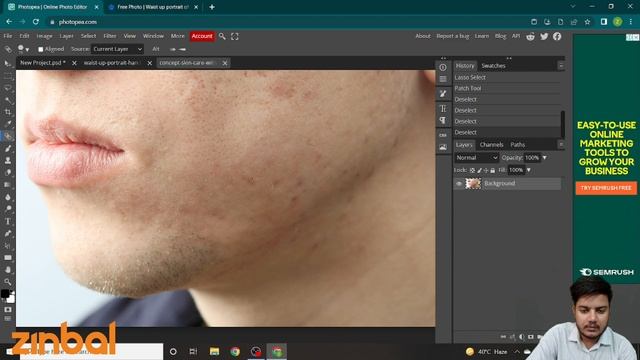Open the Layer menu
Screen dimensions: 640x360
pos(66,36)
